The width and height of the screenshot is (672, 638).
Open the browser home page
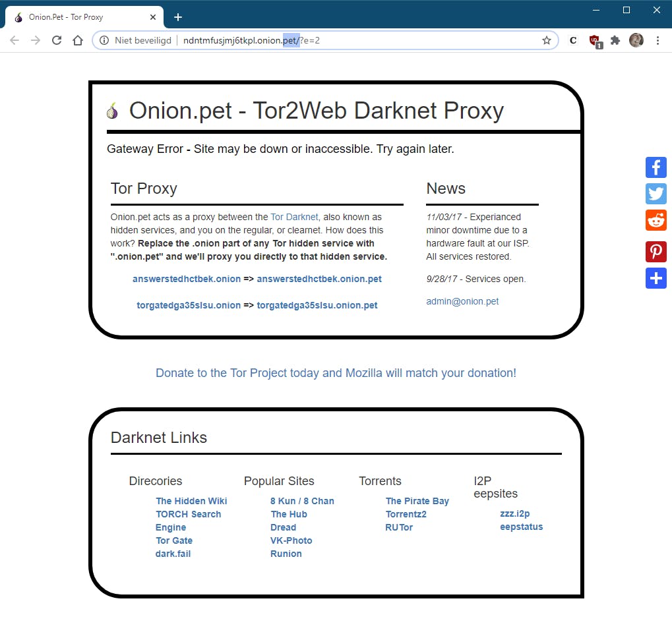pyautogui.click(x=78, y=40)
